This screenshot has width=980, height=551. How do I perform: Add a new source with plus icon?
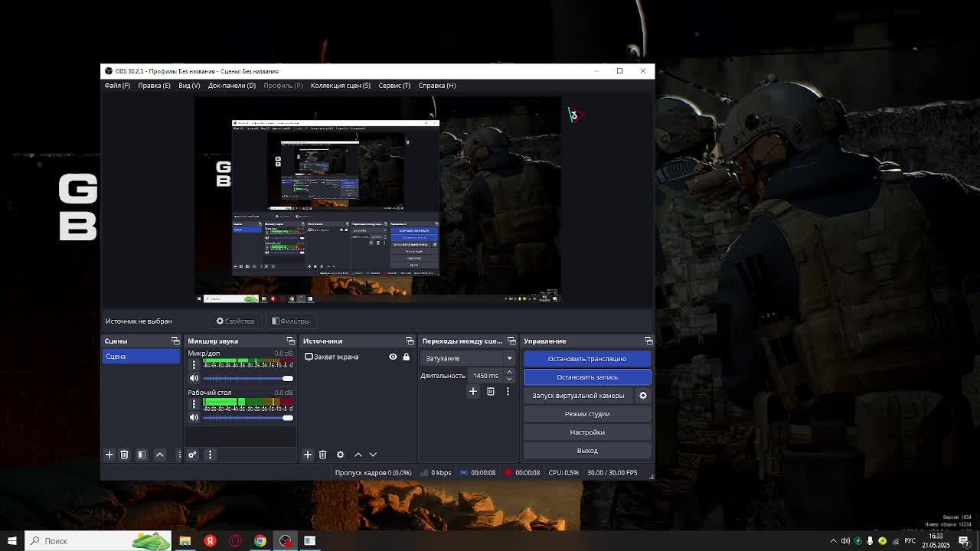pos(308,455)
